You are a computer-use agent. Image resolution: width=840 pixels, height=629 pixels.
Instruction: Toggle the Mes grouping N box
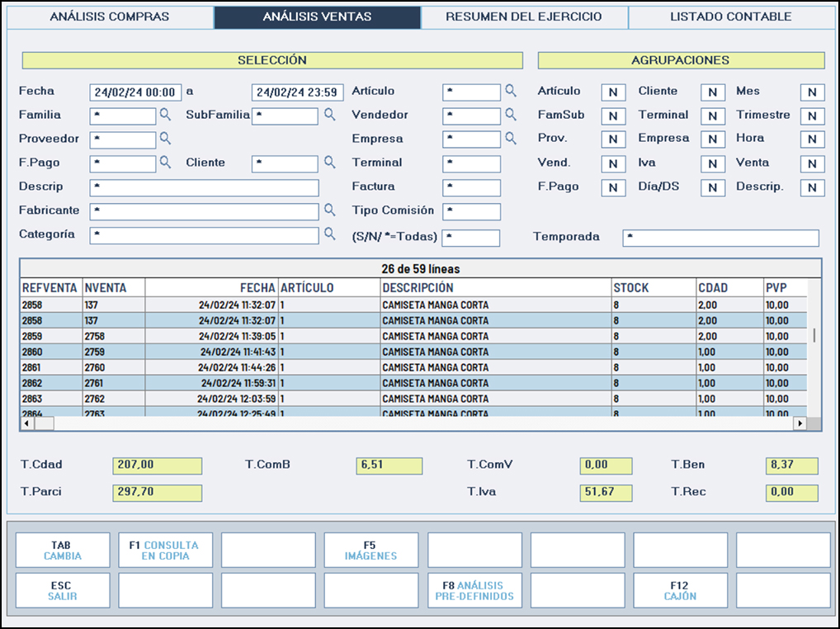click(812, 92)
